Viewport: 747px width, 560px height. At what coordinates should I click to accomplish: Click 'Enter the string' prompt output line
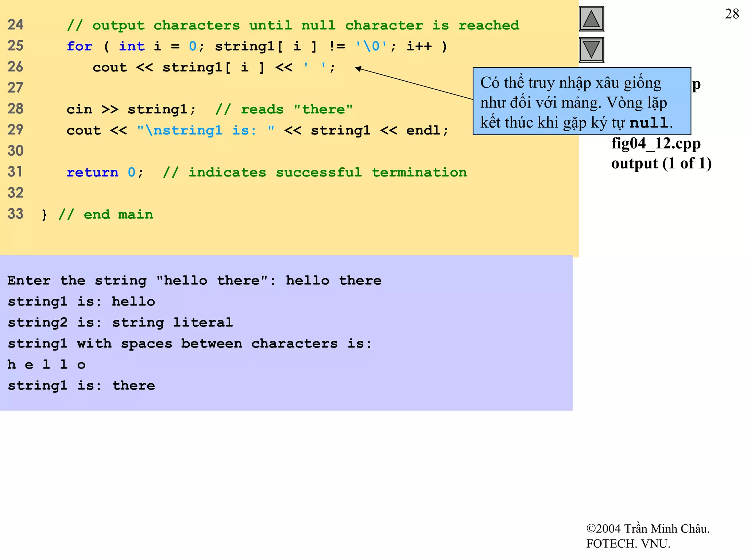pyautogui.click(x=194, y=280)
